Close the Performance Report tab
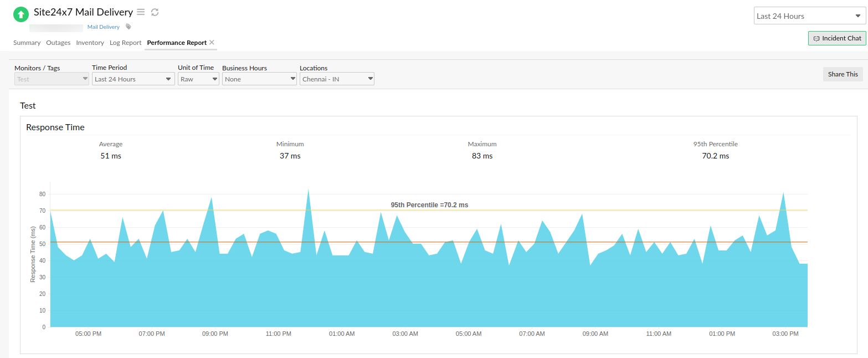The width and height of the screenshot is (868, 358). [212, 42]
